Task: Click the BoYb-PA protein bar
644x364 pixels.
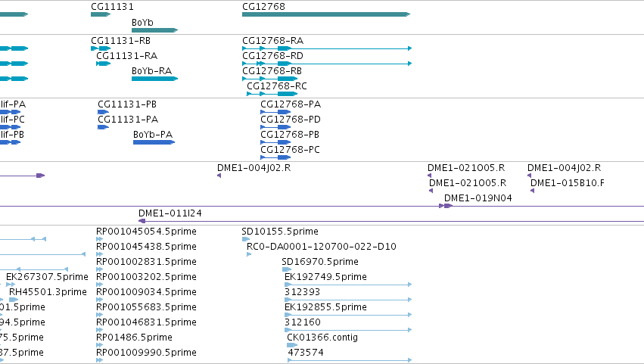Action: (154, 142)
